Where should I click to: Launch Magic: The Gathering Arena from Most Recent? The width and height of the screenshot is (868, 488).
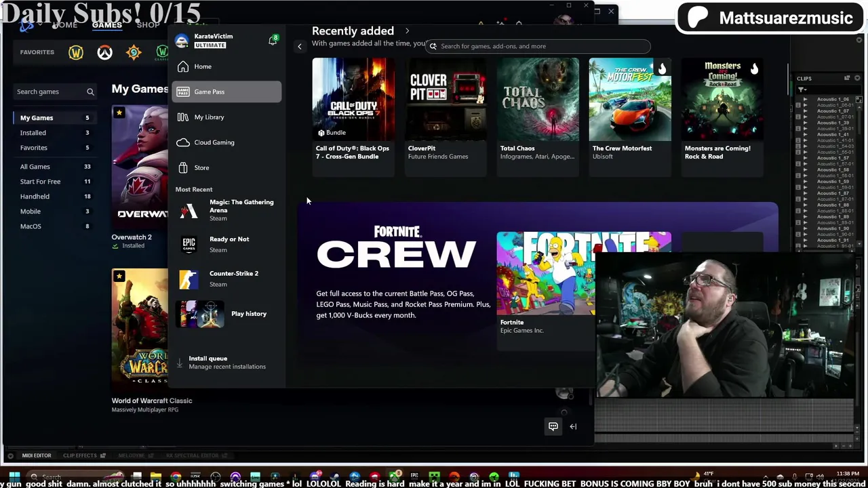226,210
